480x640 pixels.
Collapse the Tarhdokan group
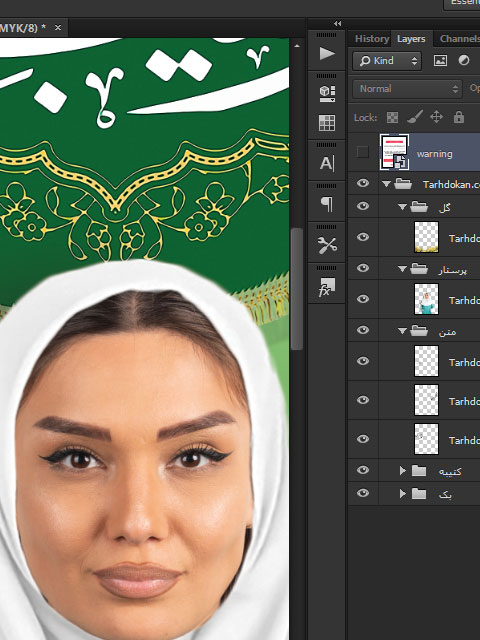tap(386, 184)
